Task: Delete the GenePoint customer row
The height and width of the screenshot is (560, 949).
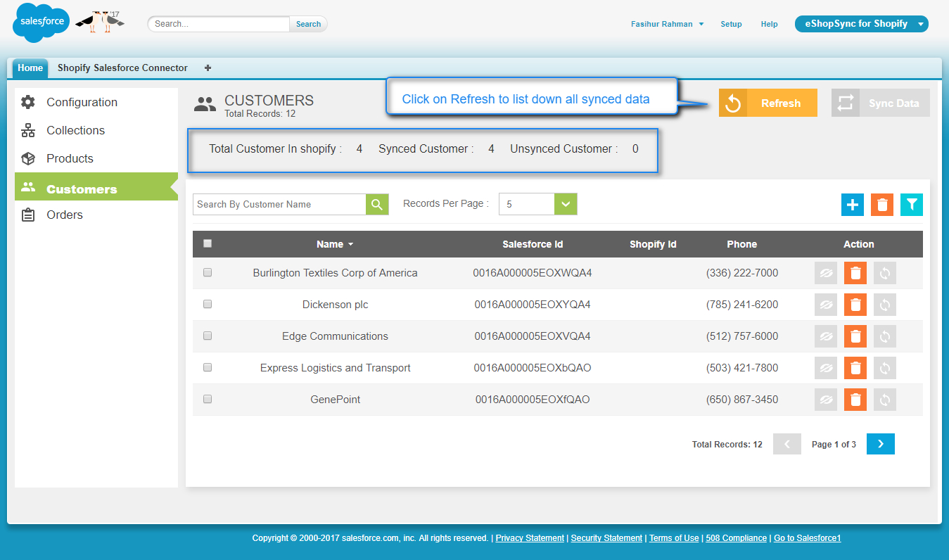Action: (x=855, y=400)
